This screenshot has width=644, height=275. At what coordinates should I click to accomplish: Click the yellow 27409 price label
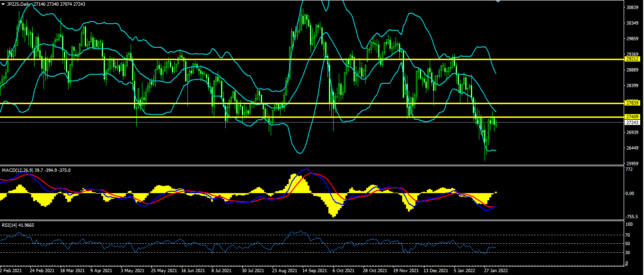(x=632, y=116)
